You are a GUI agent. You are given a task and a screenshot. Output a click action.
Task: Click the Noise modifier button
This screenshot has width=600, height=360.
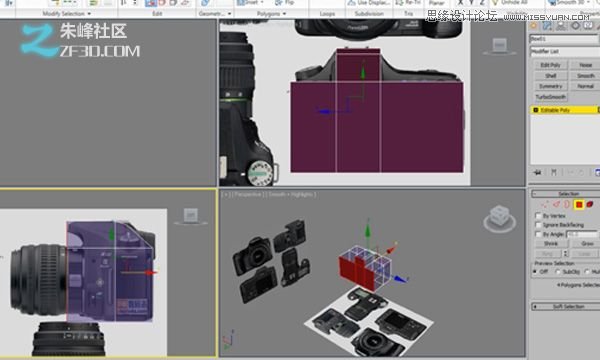[585, 65]
